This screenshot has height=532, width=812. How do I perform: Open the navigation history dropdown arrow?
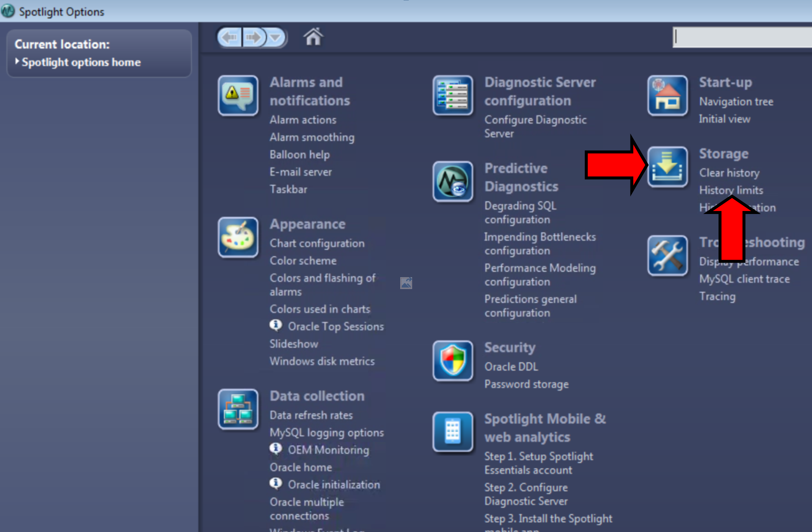[275, 37]
